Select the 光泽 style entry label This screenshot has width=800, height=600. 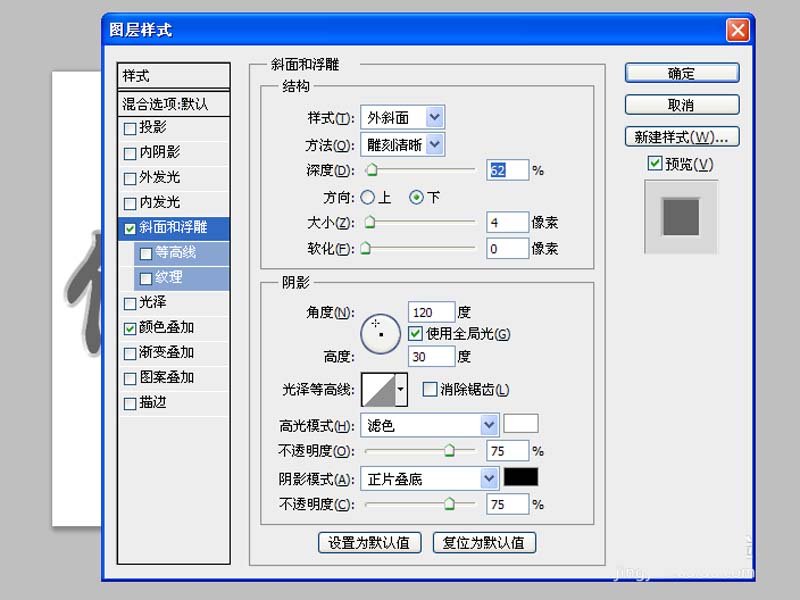click(153, 302)
